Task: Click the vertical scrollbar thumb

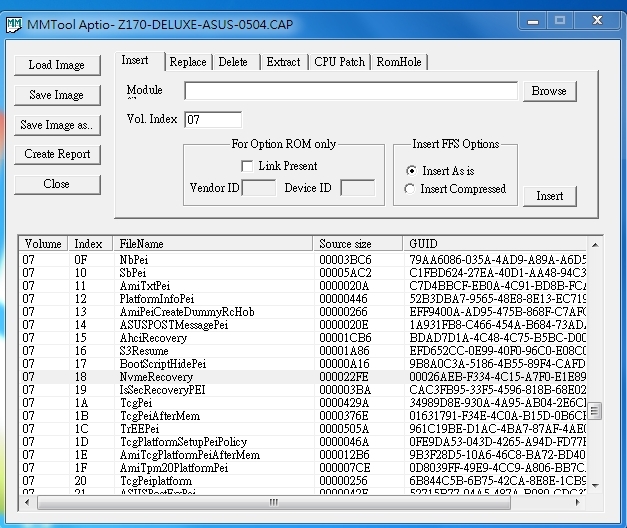Action: coord(595,410)
